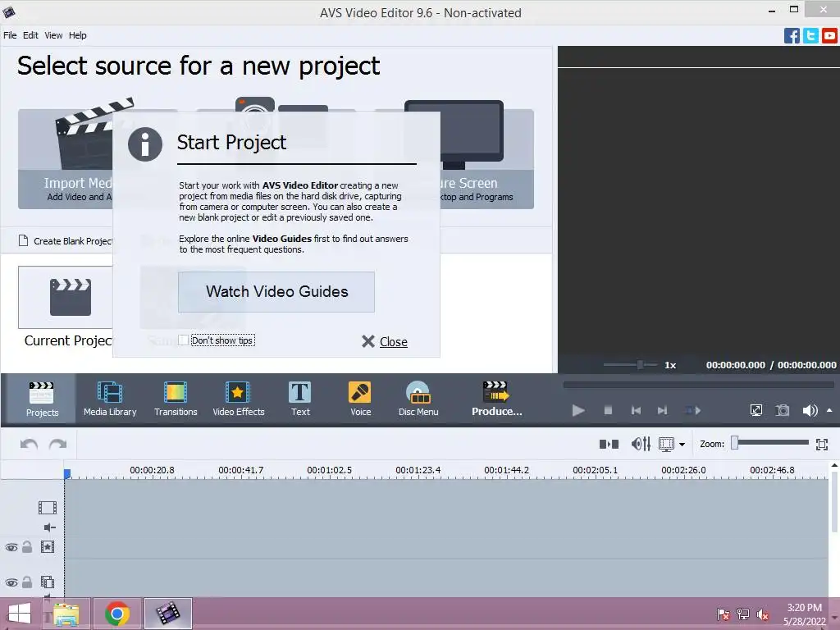This screenshot has width=840, height=630.
Task: Open the Action Center flag icon
Action: tap(723, 614)
